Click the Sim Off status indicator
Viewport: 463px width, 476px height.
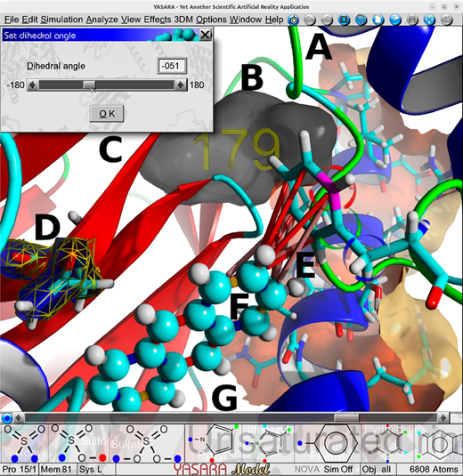coord(337,469)
